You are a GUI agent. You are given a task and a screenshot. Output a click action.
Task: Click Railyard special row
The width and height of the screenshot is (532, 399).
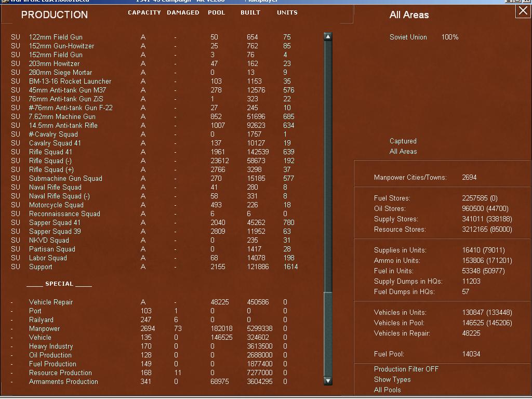[x=149, y=320]
